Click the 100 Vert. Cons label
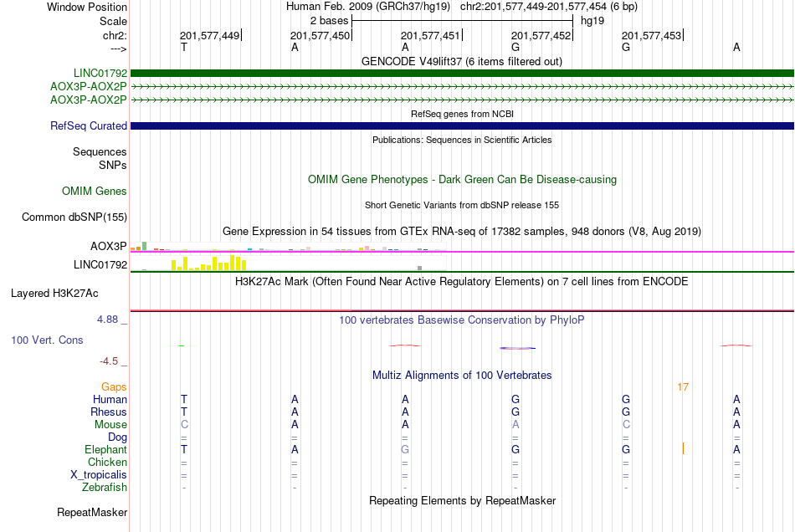The image size is (795, 532). (x=47, y=340)
